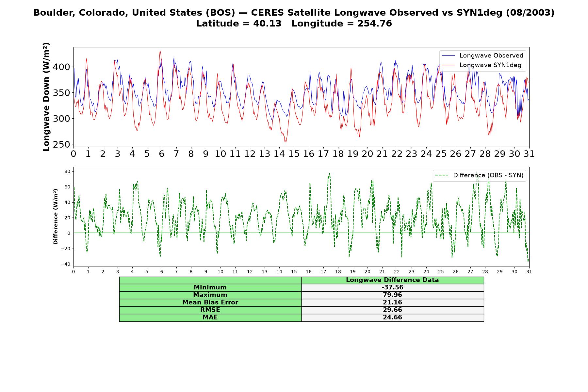Select the MAE value 24.66 cell
Image resolution: width=588 pixels, height=392 pixels.
click(393, 318)
